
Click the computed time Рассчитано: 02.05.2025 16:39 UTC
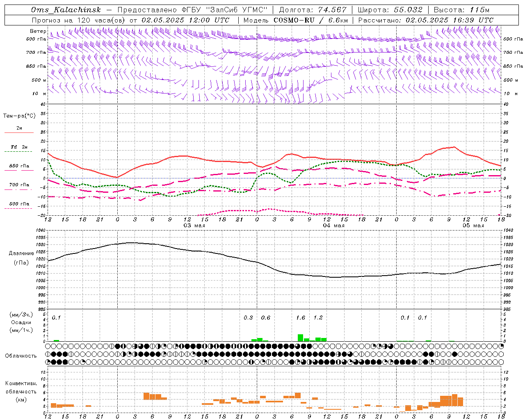426,20
